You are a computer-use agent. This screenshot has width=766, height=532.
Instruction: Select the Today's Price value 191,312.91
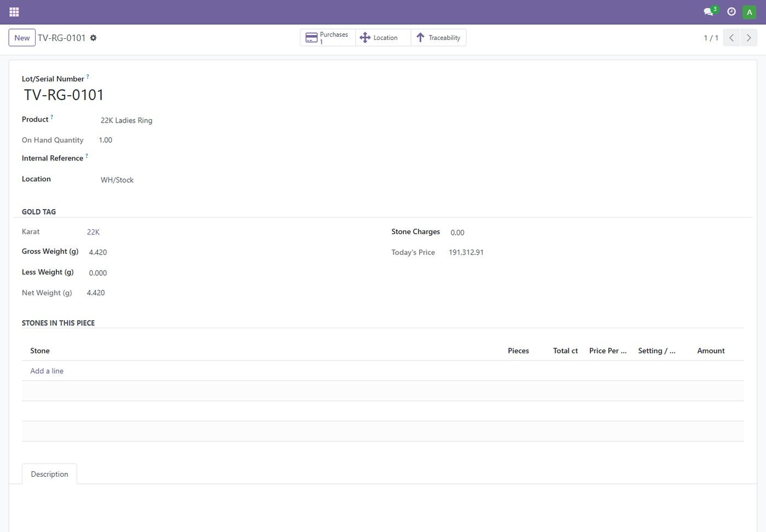(466, 252)
